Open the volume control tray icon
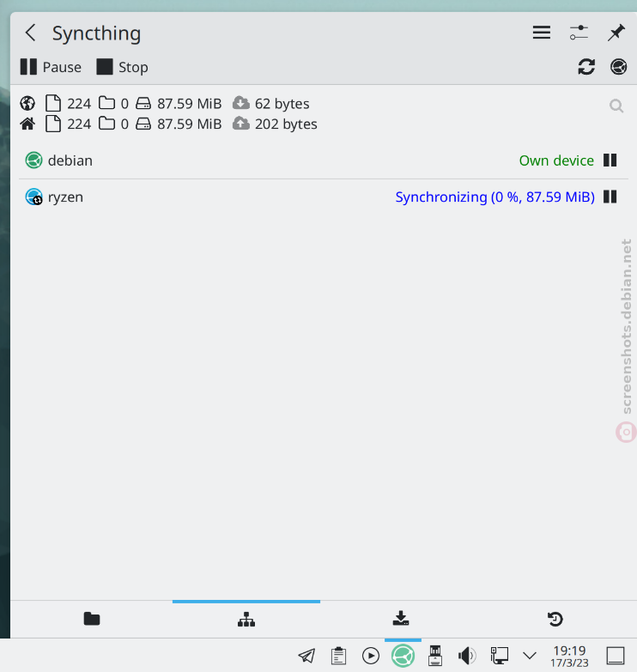Screen dimensions: 637x672 467,656
